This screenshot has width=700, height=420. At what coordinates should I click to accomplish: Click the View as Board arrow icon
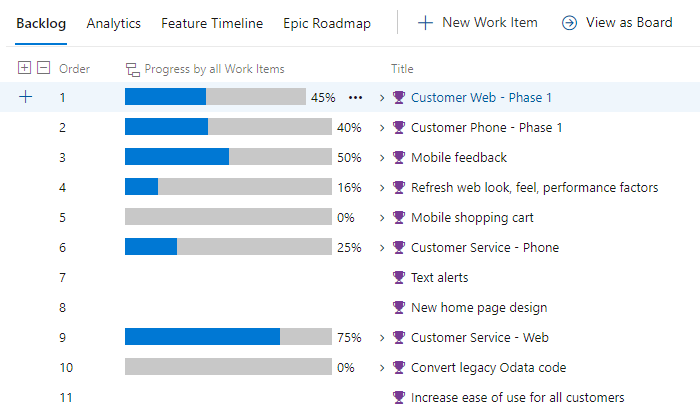tap(570, 22)
